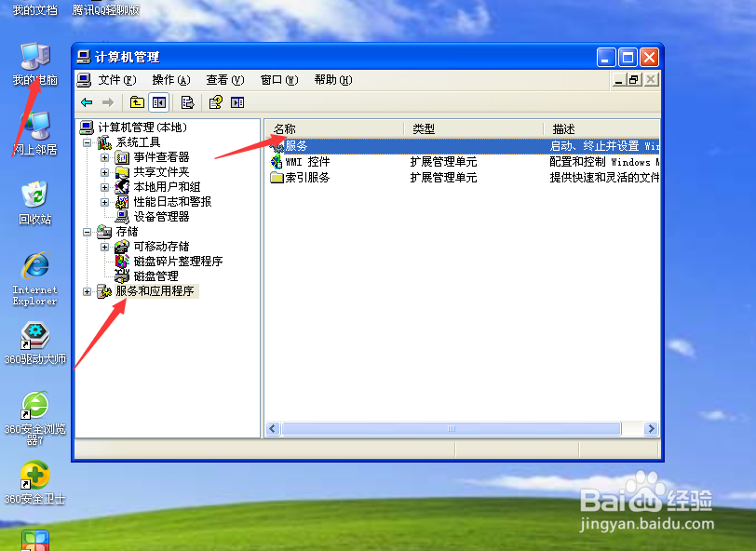The height and width of the screenshot is (551, 756).
Task: Select 我的电脑 desktop icon
Action: 35,64
